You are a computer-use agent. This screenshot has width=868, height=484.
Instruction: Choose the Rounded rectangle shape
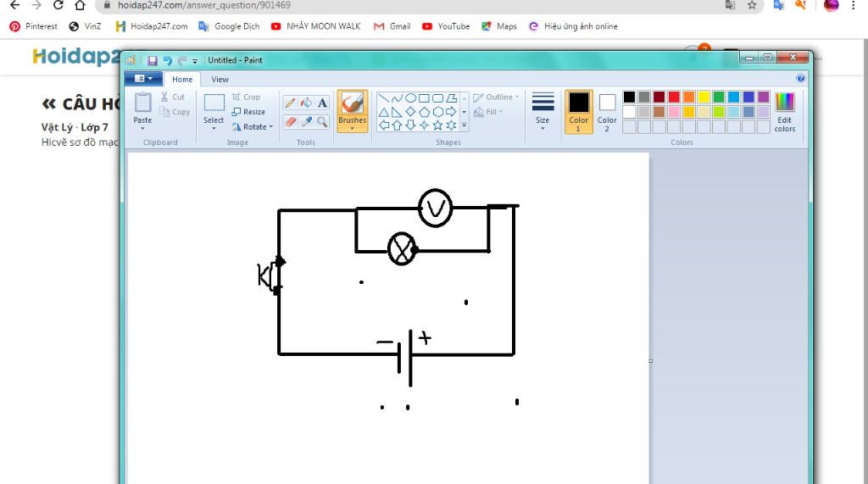pos(438,98)
